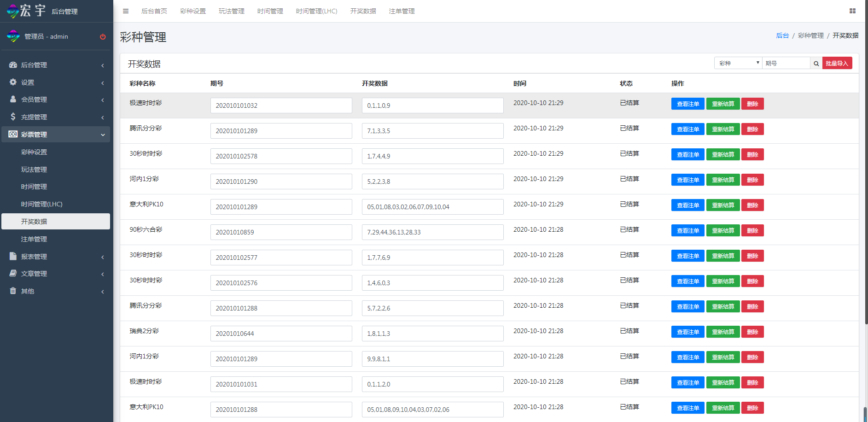
Task: Click the period field showing 202010102577
Action: (x=281, y=258)
